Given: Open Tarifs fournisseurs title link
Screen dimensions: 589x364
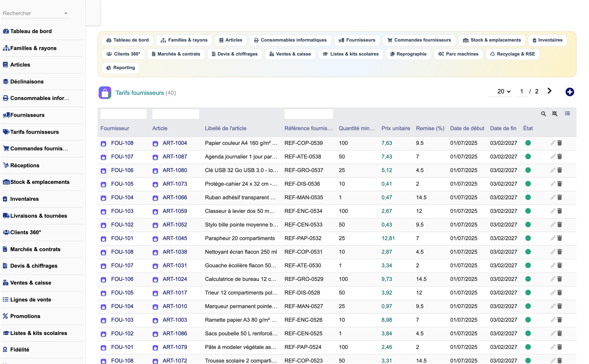Looking at the screenshot, I should tap(140, 93).
